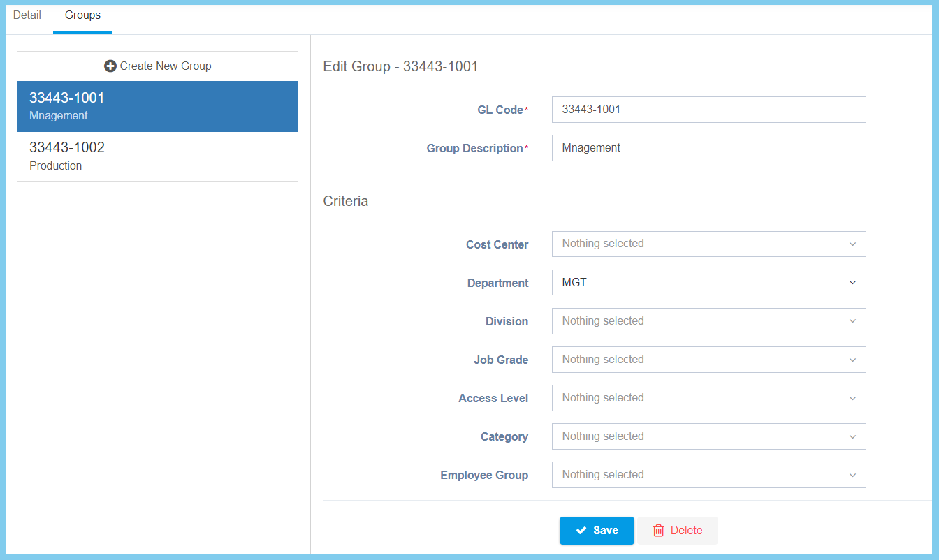This screenshot has width=939, height=560.
Task: Click the Cost Center dropdown chevron arrow
Action: pos(852,244)
